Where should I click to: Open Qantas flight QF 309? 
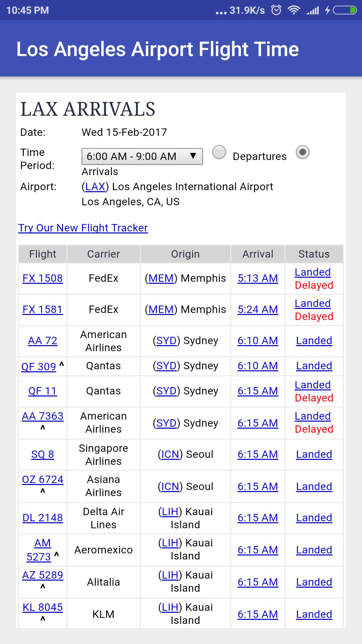click(x=39, y=366)
